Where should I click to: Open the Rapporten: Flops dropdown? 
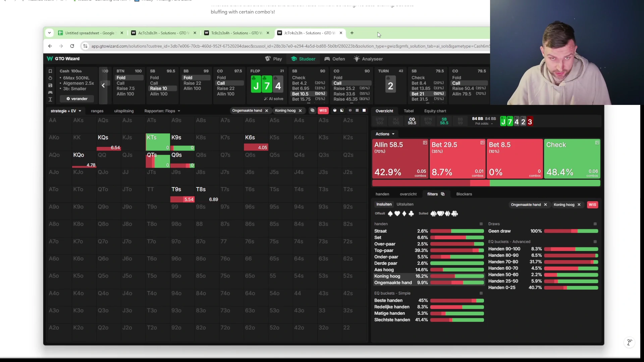(x=162, y=111)
